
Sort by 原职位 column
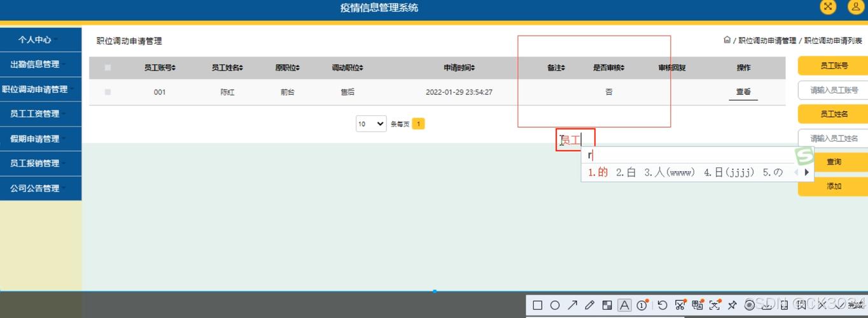[288, 67]
